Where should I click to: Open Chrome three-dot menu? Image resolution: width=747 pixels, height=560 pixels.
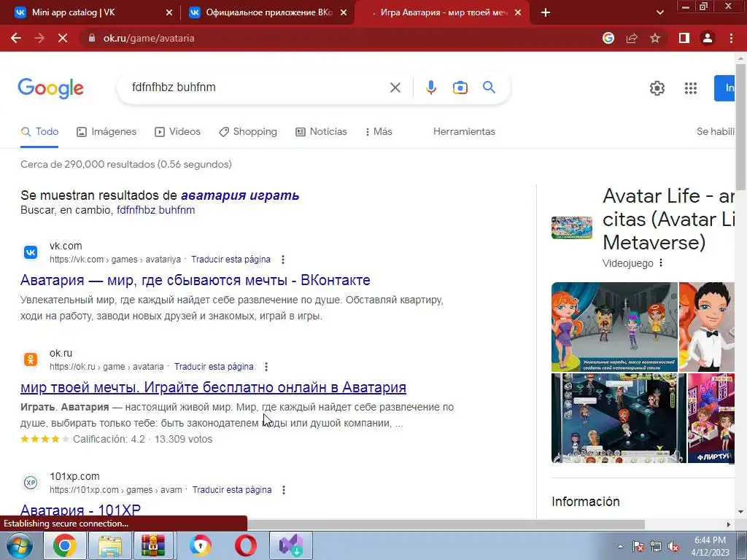[x=731, y=38]
